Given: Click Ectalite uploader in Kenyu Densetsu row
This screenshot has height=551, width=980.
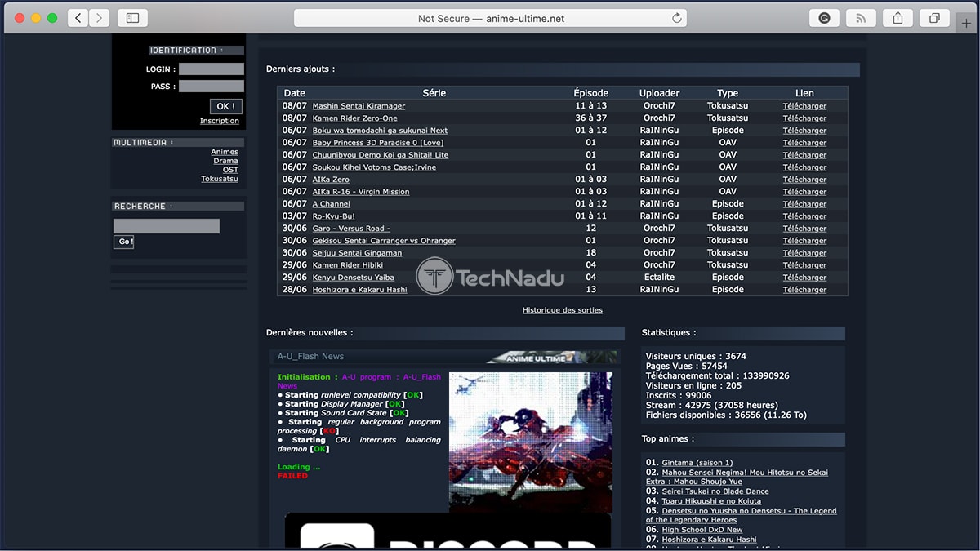Looking at the screenshot, I should 659,278.
